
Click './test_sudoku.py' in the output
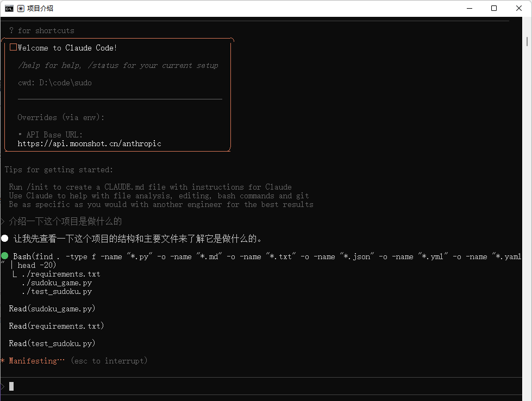click(x=57, y=292)
